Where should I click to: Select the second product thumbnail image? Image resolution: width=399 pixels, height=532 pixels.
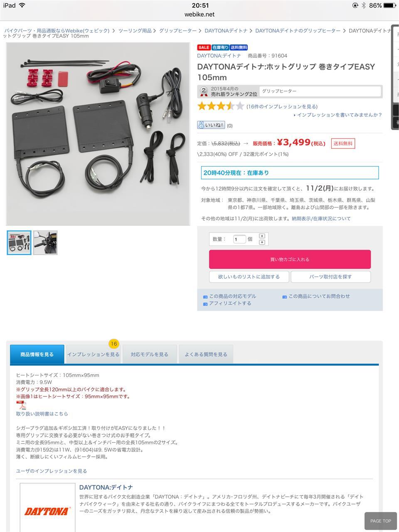45,242
